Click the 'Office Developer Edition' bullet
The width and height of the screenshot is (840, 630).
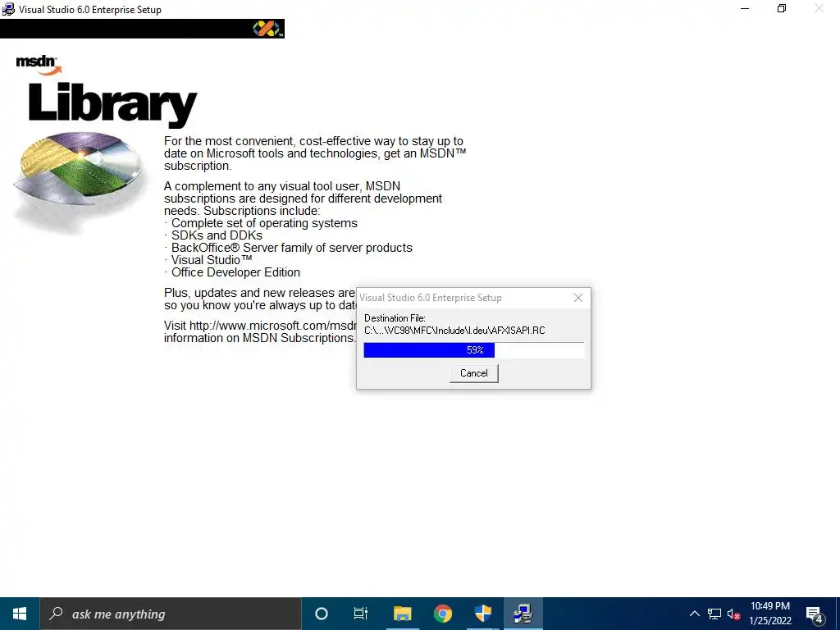pyautogui.click(x=235, y=272)
